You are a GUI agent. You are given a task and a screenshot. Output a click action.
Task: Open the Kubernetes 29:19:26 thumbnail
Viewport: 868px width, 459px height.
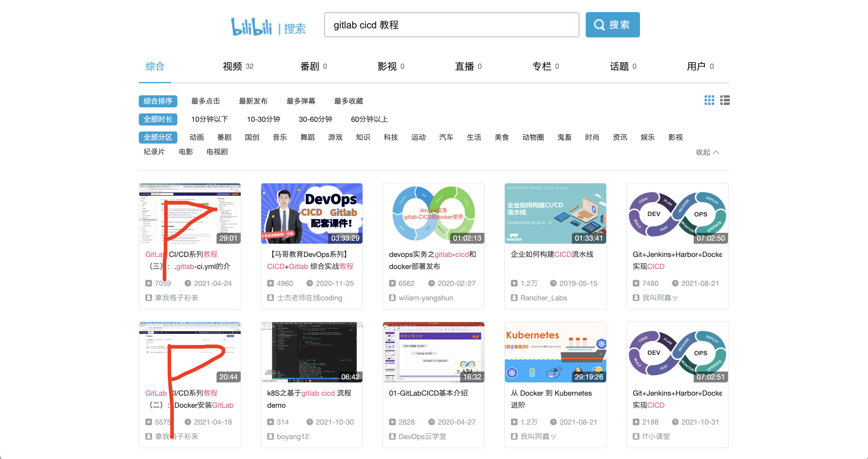555,352
